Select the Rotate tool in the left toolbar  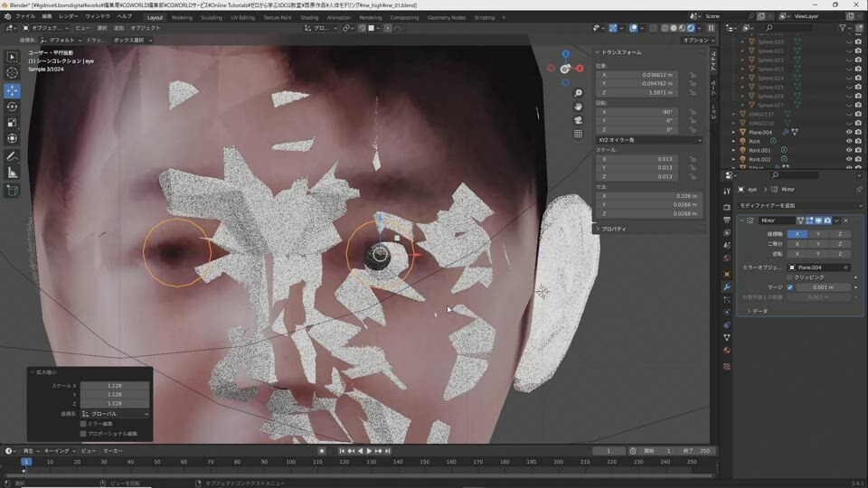pyautogui.click(x=13, y=107)
